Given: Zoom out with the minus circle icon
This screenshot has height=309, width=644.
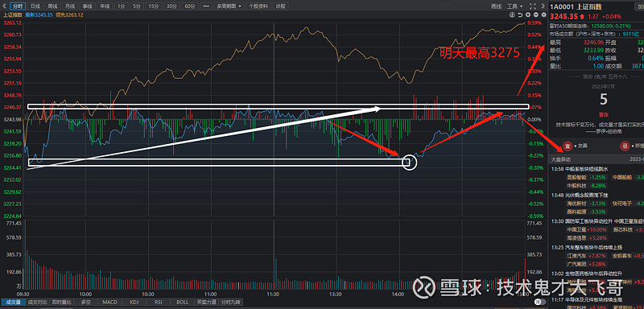Looking at the screenshot, I should (x=536, y=14).
